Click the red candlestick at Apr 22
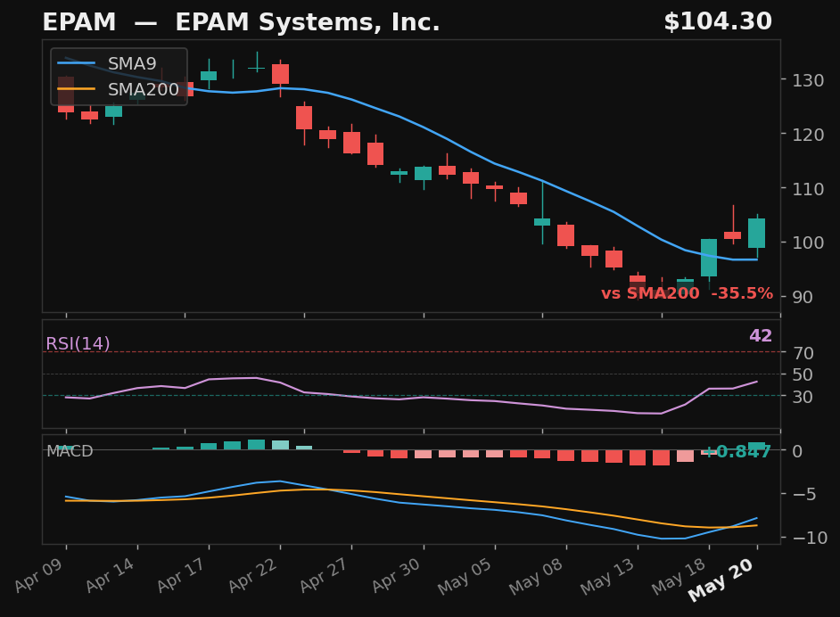The width and height of the screenshot is (840, 617). click(280, 74)
